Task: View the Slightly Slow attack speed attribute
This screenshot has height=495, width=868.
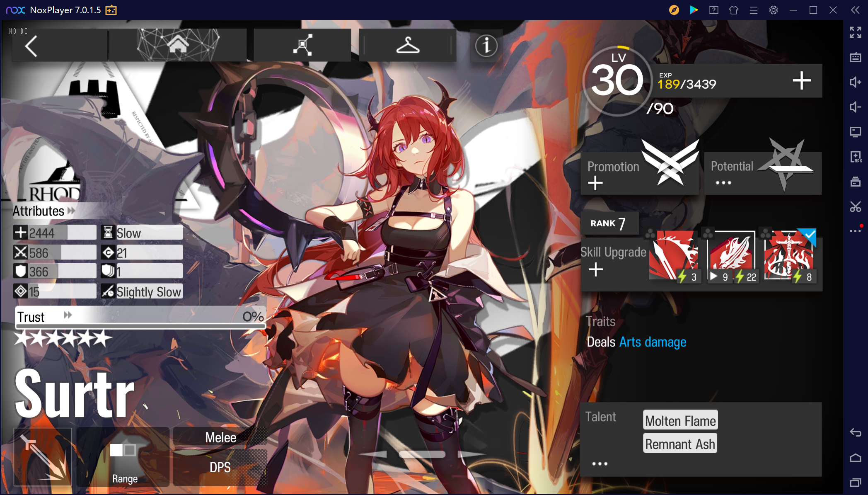Action: tap(141, 291)
